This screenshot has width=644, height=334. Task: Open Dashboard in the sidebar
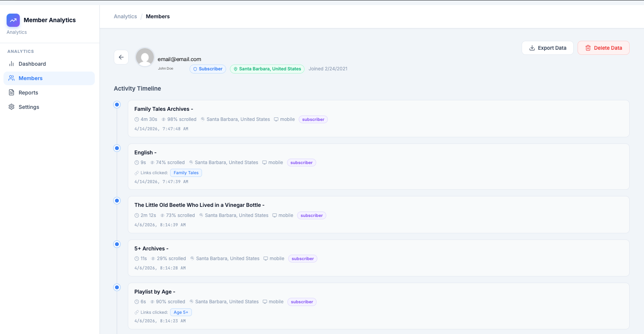click(49, 64)
